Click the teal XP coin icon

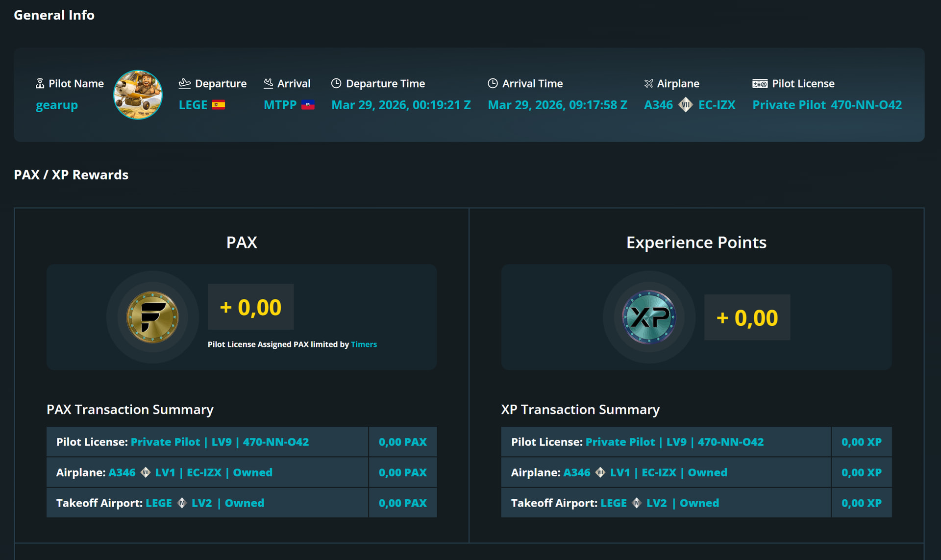pos(649,317)
